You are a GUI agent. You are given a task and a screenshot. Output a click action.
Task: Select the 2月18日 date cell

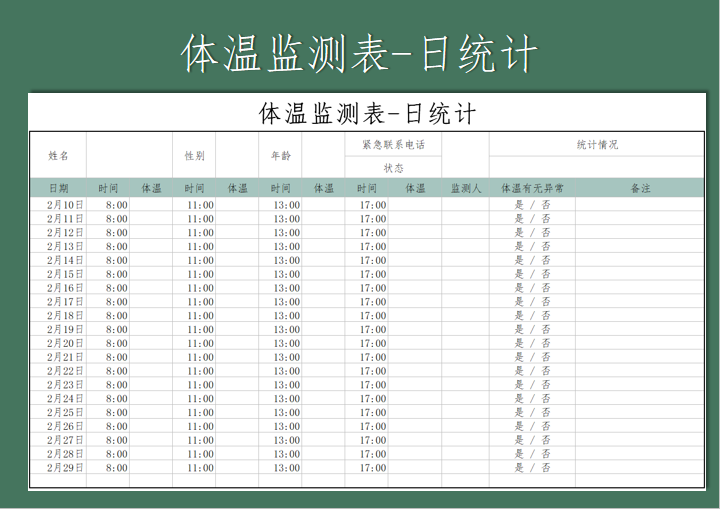[58, 315]
